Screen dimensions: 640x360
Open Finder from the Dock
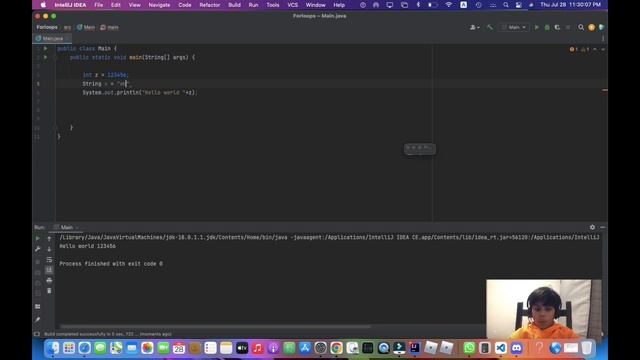pos(53,348)
